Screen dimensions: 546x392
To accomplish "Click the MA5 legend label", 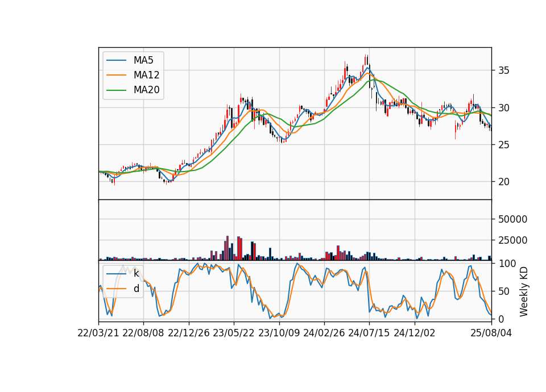I will pos(143,60).
